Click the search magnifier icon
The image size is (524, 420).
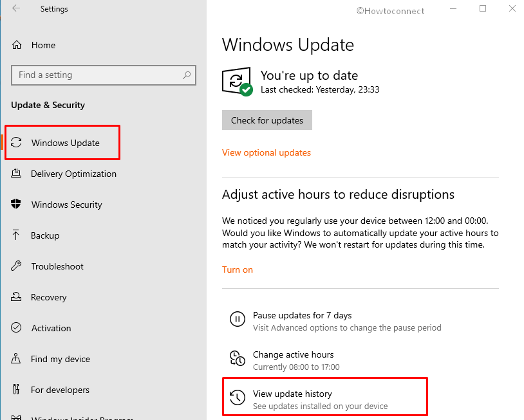click(187, 75)
